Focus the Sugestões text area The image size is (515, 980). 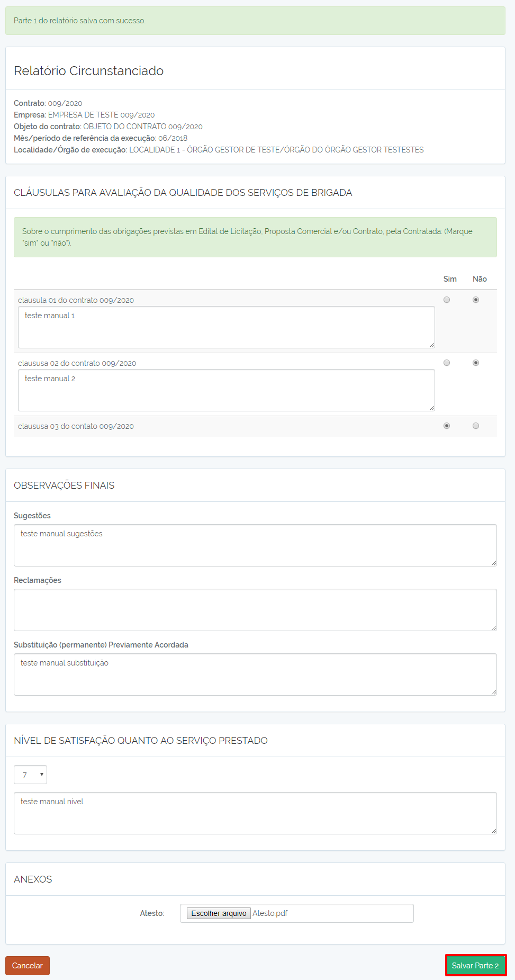255,545
